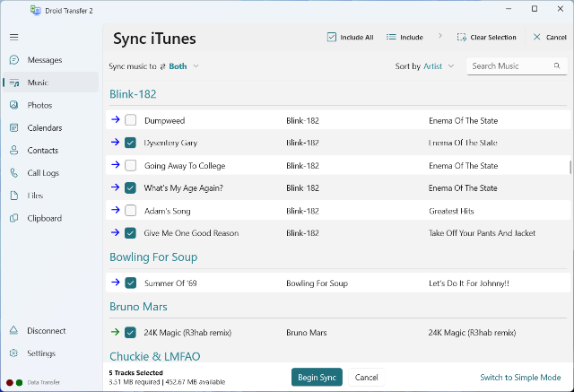Screen dimensions: 574x392
Task: Open the hamburger navigation menu
Action: point(14,37)
